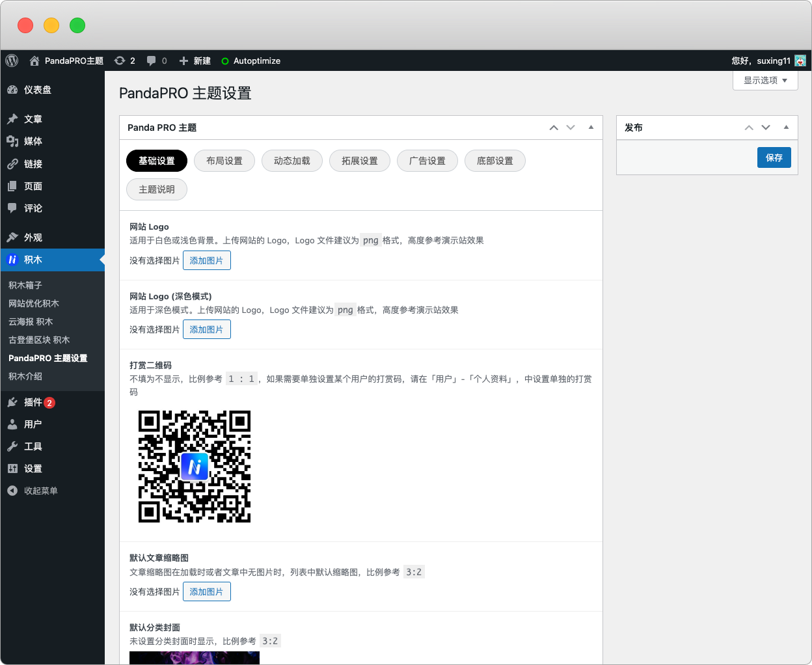Viewport: 812px width, 665px height.
Task: Switch to the 主题说明 tab
Action: [x=157, y=189]
